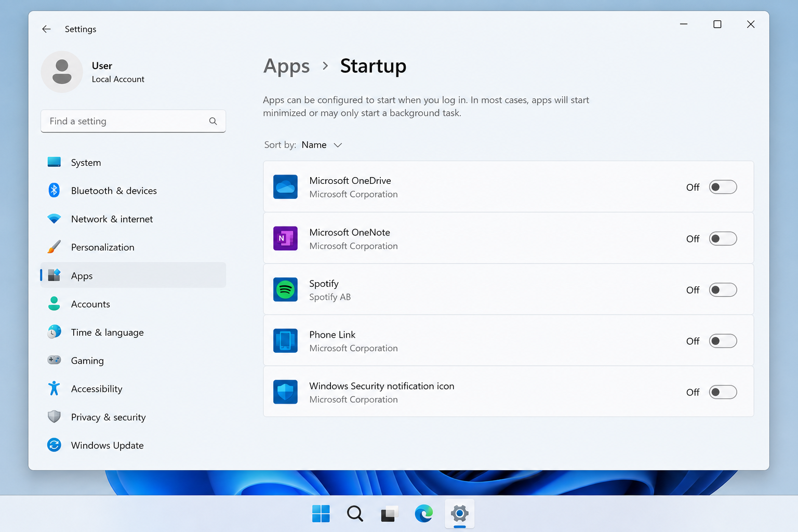Click the Gaming controller icon
The width and height of the screenshot is (798, 532).
click(x=54, y=360)
